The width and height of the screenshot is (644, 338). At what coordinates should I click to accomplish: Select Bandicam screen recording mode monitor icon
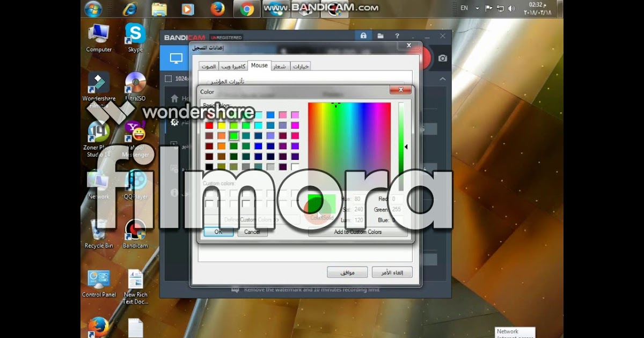176,58
